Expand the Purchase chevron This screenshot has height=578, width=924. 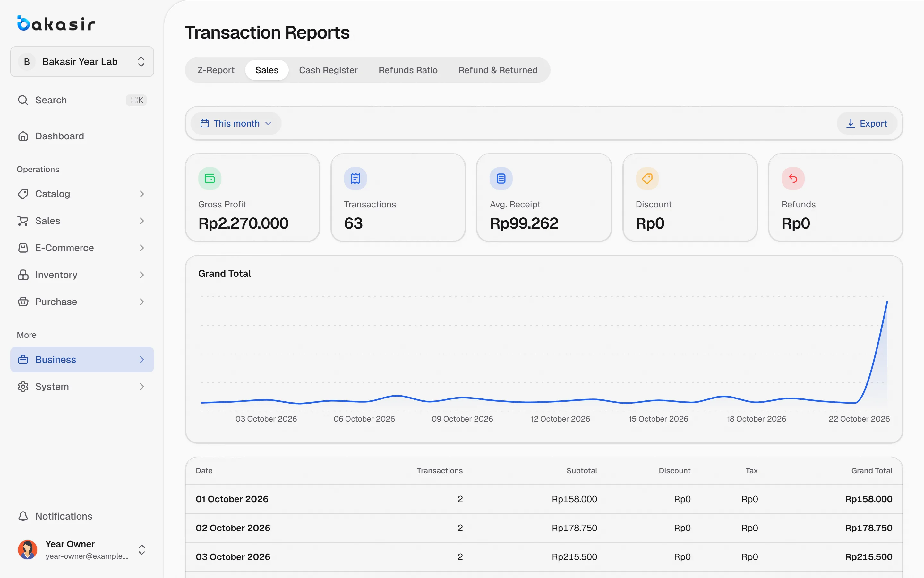(142, 302)
